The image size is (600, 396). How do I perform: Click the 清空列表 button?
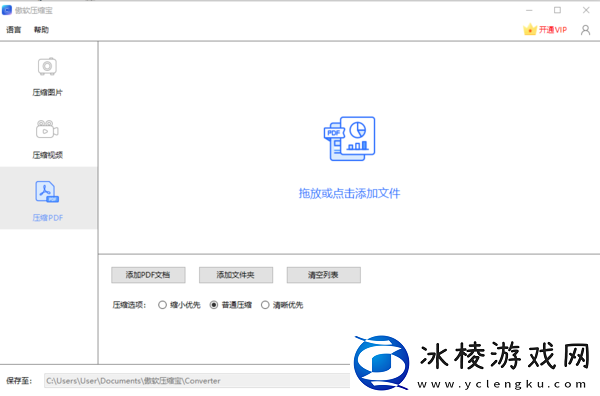[324, 275]
